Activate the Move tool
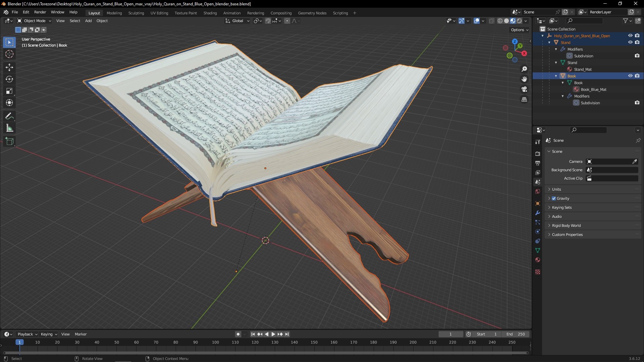 9,67
